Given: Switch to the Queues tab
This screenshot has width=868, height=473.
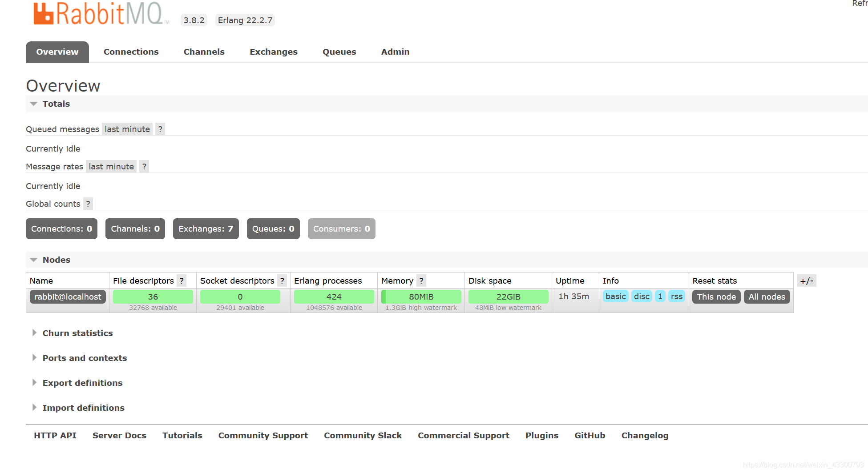Looking at the screenshot, I should pos(339,52).
